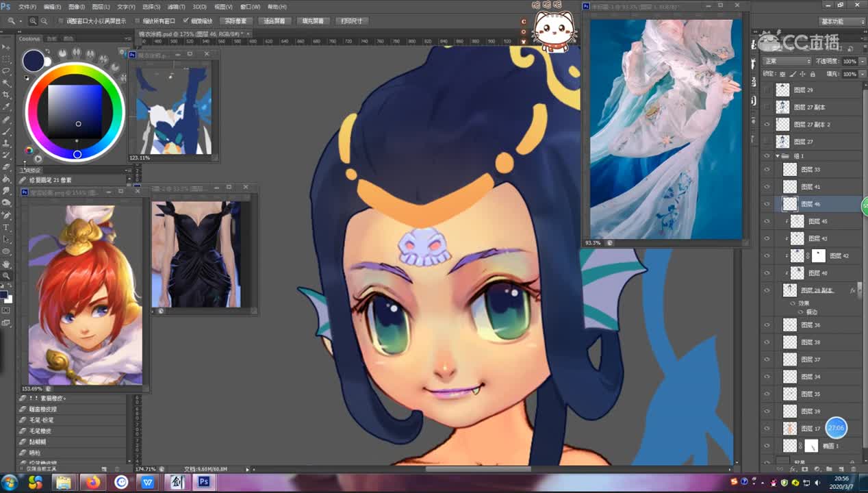The height and width of the screenshot is (493, 868).
Task: Hide layer 图层 27 副本 2
Action: tap(767, 125)
